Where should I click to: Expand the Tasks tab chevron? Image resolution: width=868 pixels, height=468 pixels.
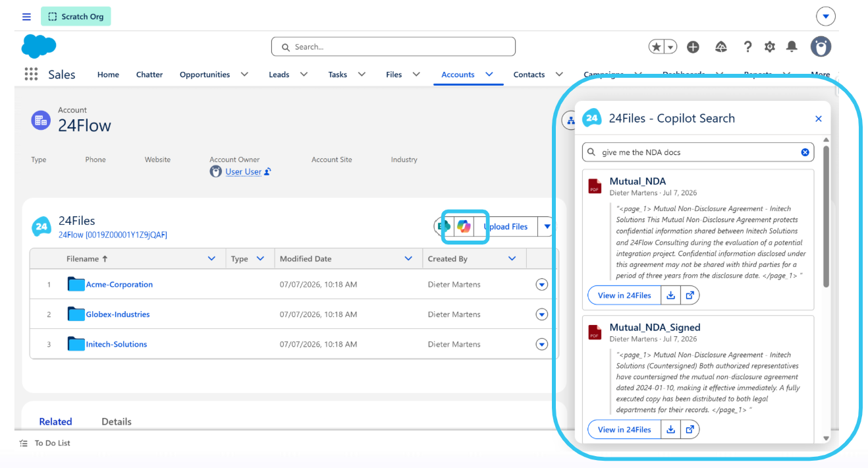click(x=362, y=74)
